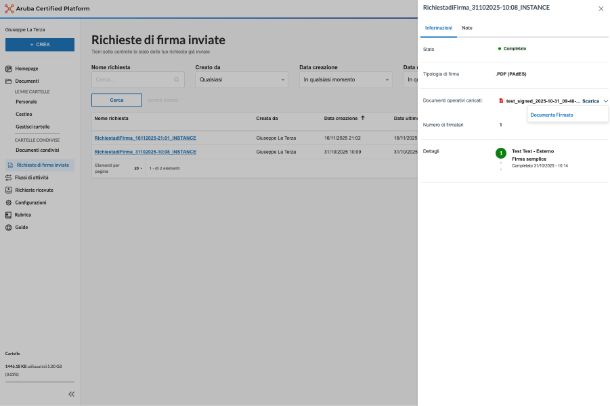Open the Creato da dropdown
The image size is (610, 406).
pos(241,79)
